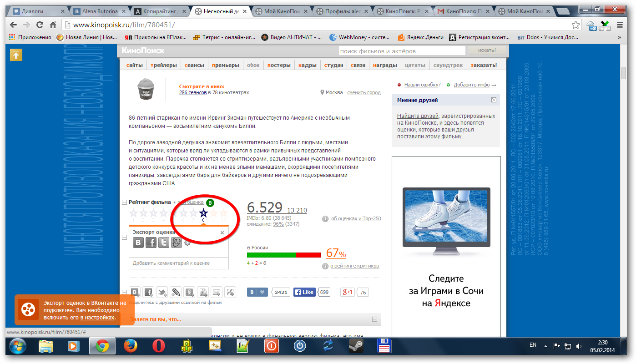
Task: Click the orange scroll-to-top arrow icon
Action: coord(16,55)
